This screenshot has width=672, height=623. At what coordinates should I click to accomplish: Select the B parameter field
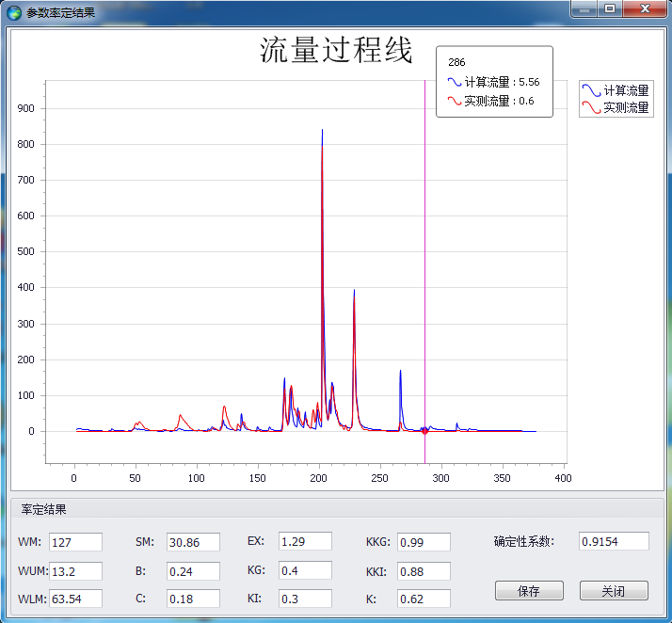pos(193,571)
